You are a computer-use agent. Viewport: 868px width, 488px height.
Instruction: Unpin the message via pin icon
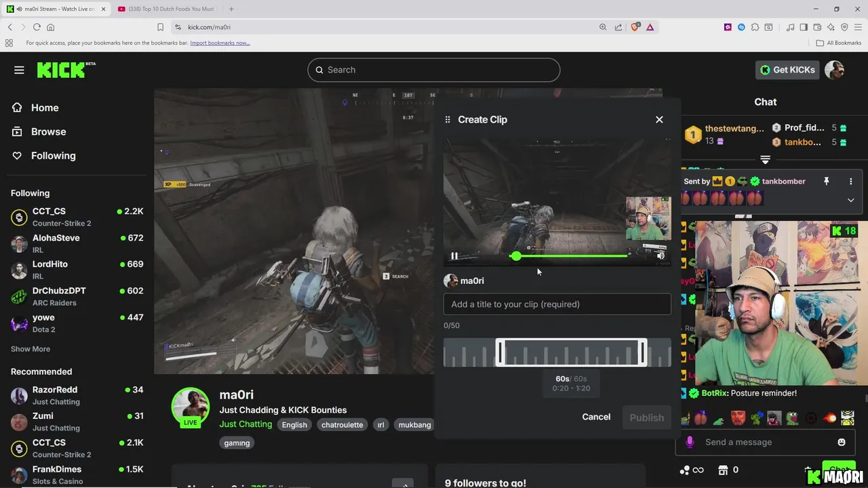point(826,182)
